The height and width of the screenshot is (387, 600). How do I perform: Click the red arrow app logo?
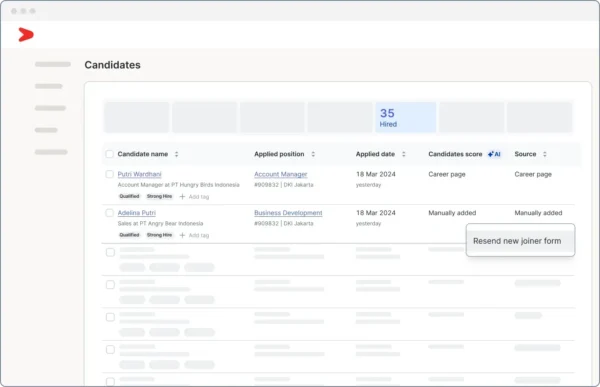26,34
